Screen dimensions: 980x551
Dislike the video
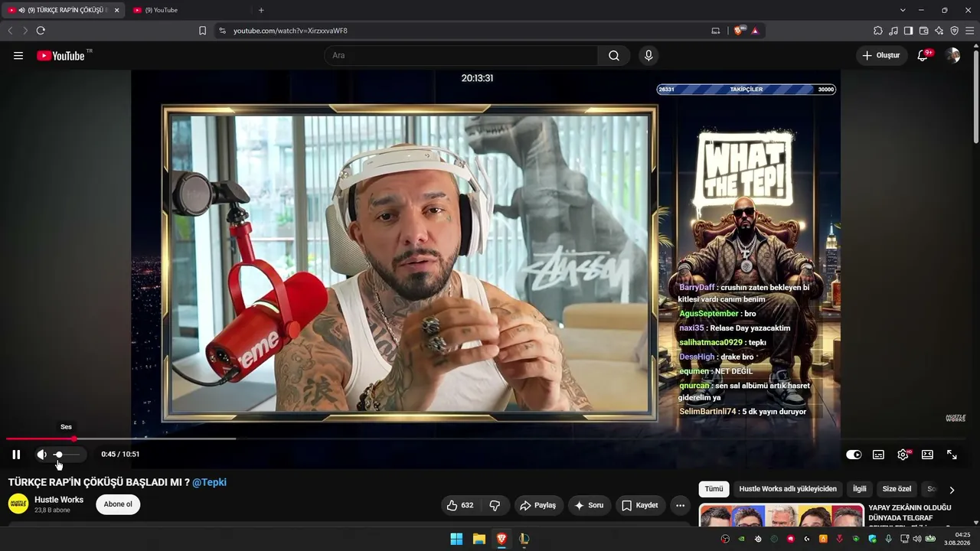coord(495,505)
